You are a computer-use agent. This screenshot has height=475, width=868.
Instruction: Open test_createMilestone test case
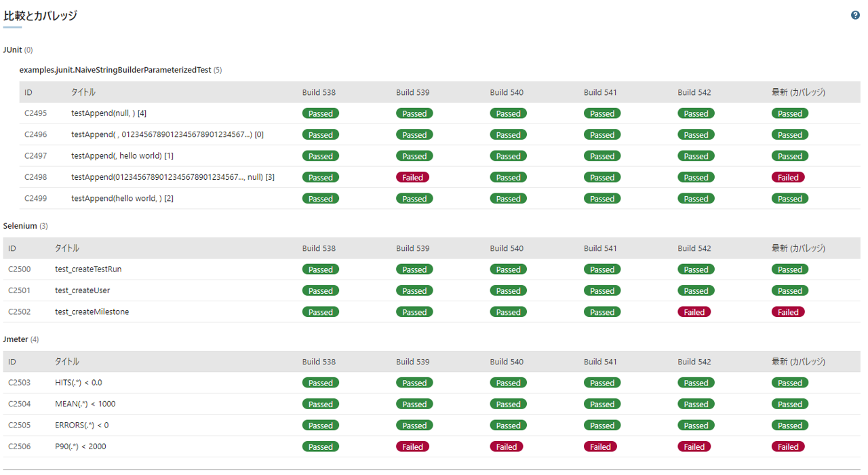point(92,312)
